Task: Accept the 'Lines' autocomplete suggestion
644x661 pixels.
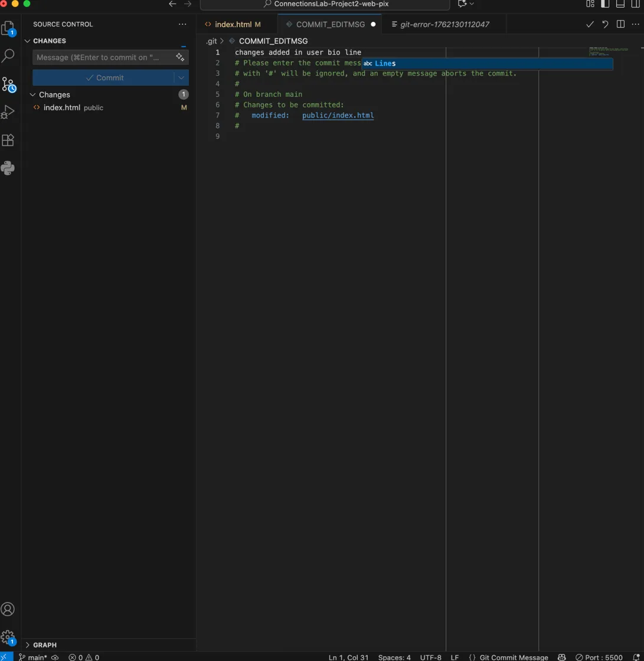Action: click(487, 63)
